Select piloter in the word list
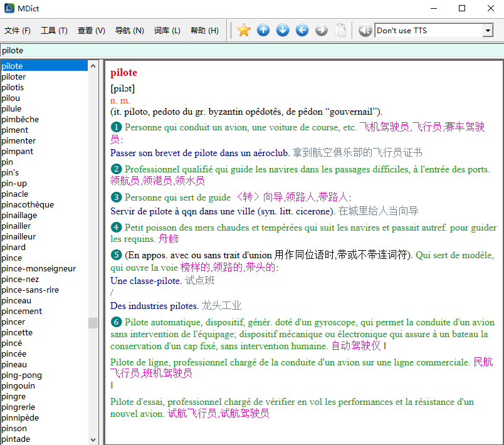The height and width of the screenshot is (445, 504). tap(14, 76)
